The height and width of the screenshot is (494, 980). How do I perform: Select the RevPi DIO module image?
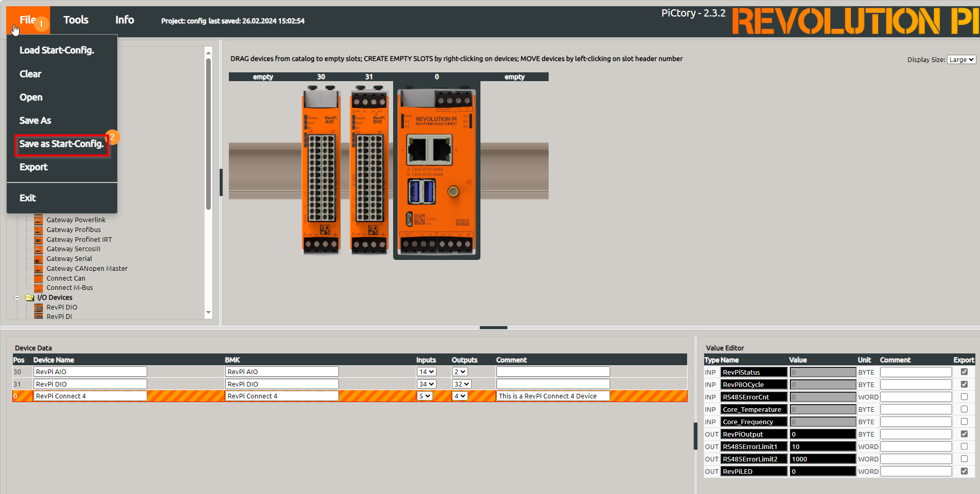[369, 169]
